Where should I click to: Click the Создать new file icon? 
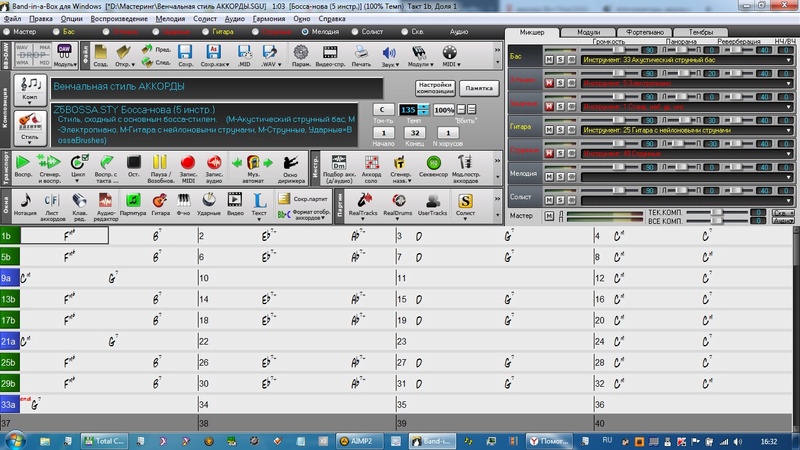[101, 53]
